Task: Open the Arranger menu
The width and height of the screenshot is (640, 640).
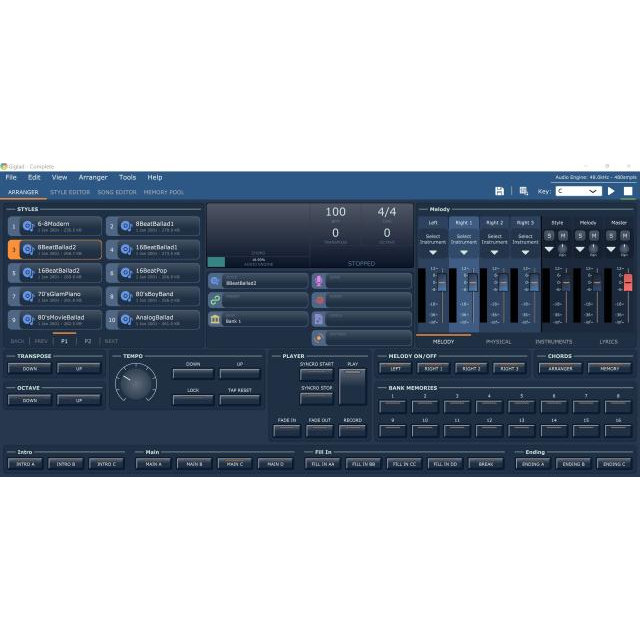Action: [x=93, y=177]
